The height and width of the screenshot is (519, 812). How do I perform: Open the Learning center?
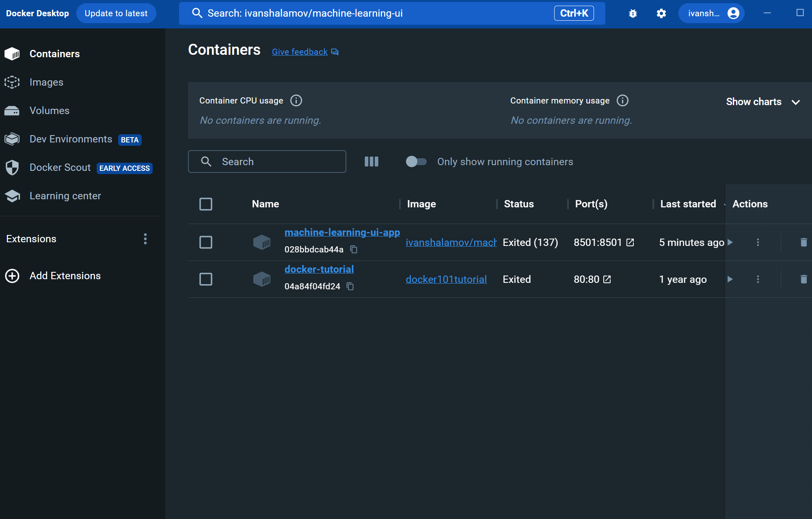coord(65,196)
